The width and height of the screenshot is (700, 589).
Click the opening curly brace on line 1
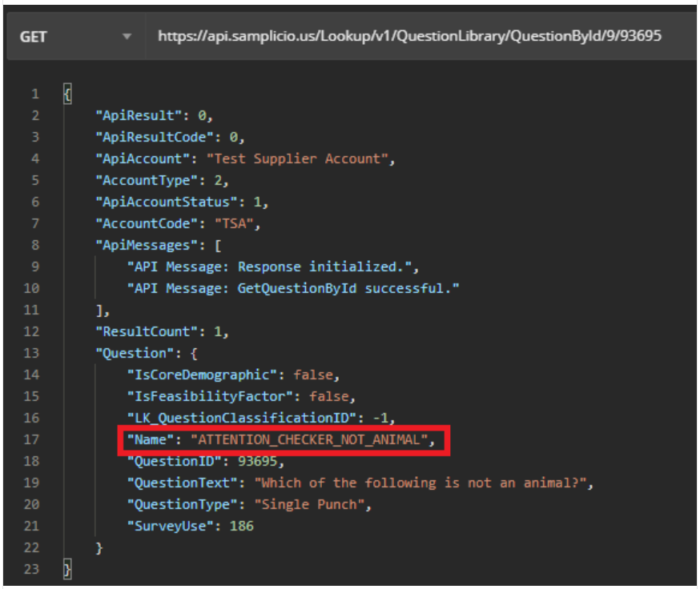66,94
